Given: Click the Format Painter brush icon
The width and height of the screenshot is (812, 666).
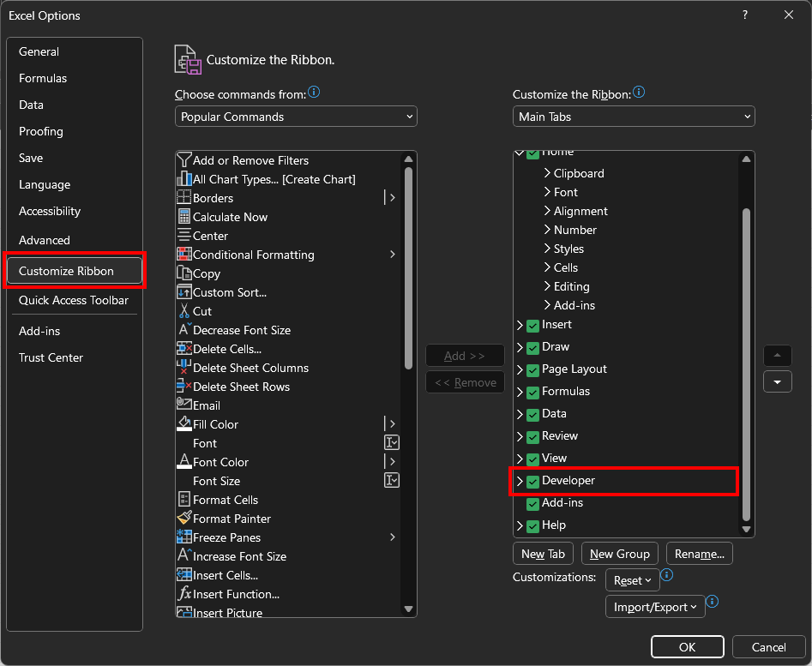Looking at the screenshot, I should 183,519.
